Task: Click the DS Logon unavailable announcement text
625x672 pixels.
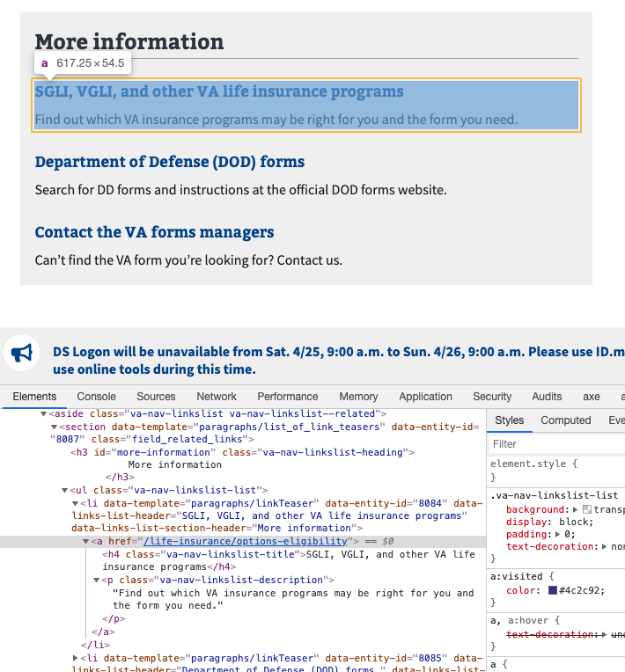Action: (339, 361)
